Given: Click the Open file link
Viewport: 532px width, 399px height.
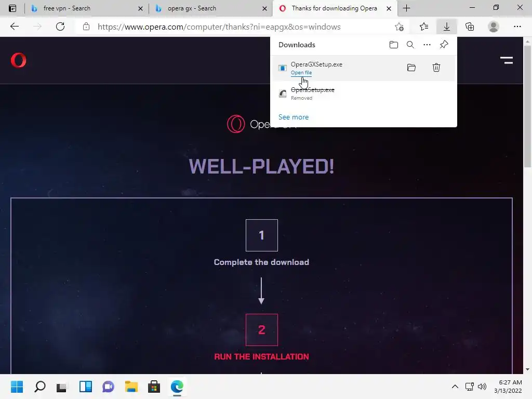Looking at the screenshot, I should click(x=301, y=73).
